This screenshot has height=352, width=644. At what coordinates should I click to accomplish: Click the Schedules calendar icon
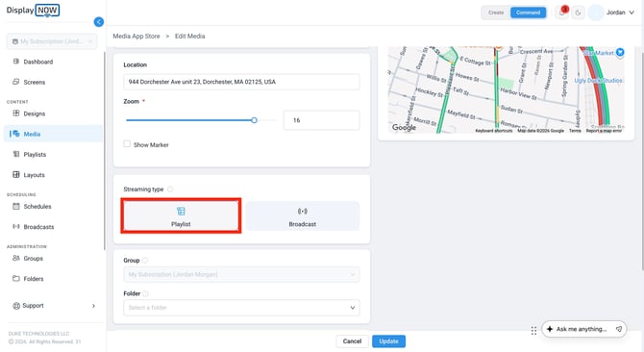point(16,206)
